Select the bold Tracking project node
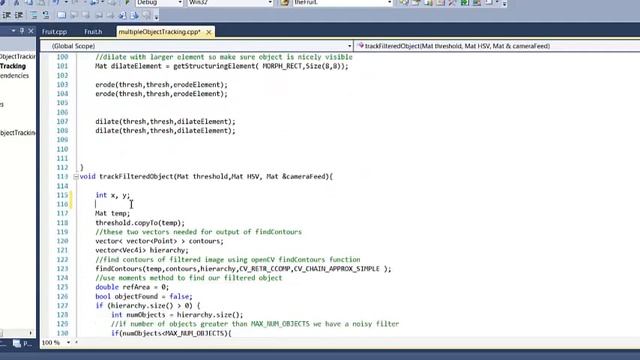Screen dimensions: 640x360 [13, 66]
